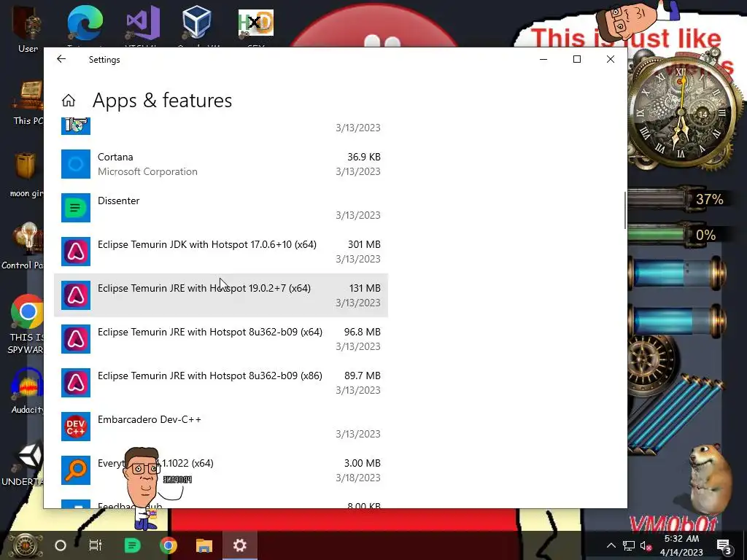This screenshot has width=747, height=560.
Task: Select Eclipse Temurin JRE with Hotspot 19.0.2+7 entry
Action: [221, 295]
